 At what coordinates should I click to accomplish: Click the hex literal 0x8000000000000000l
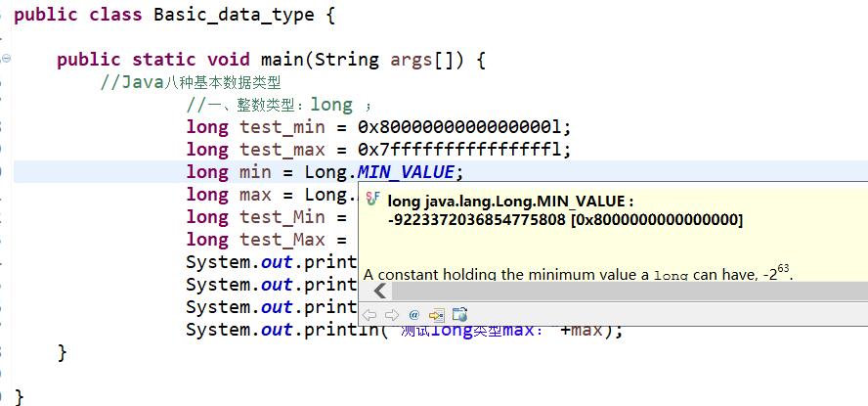458,127
